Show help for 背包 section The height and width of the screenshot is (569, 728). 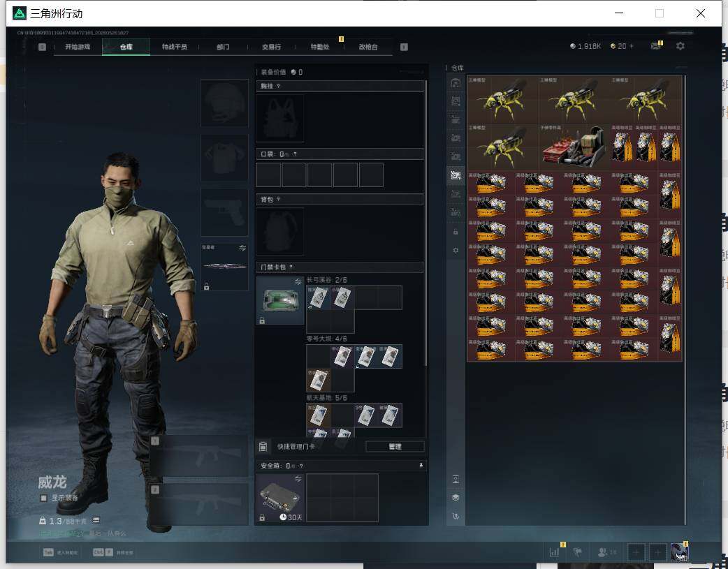[278, 199]
